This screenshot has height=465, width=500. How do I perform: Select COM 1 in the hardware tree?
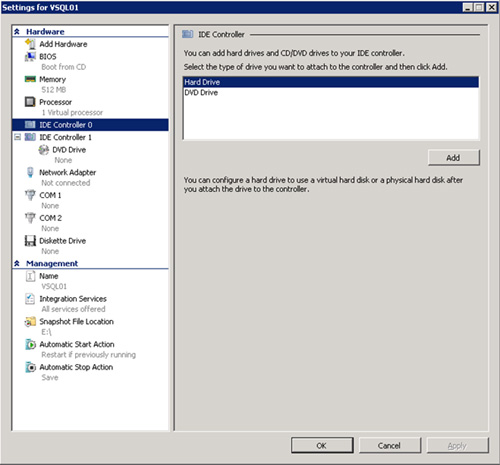50,195
